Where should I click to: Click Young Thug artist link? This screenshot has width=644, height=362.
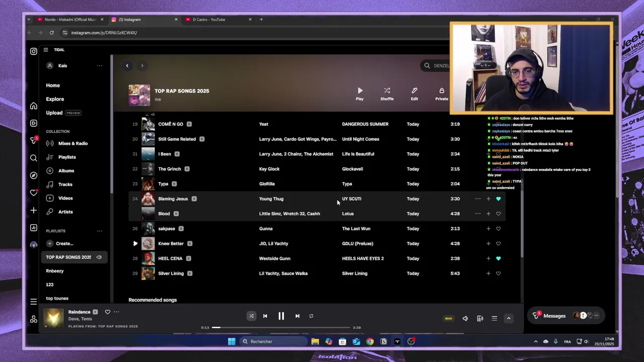[271, 199]
